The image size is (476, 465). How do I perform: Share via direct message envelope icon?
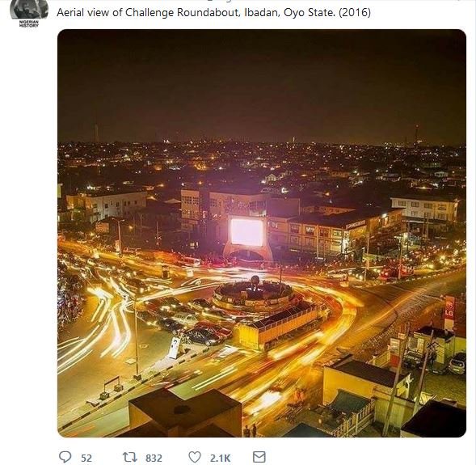pos(259,457)
